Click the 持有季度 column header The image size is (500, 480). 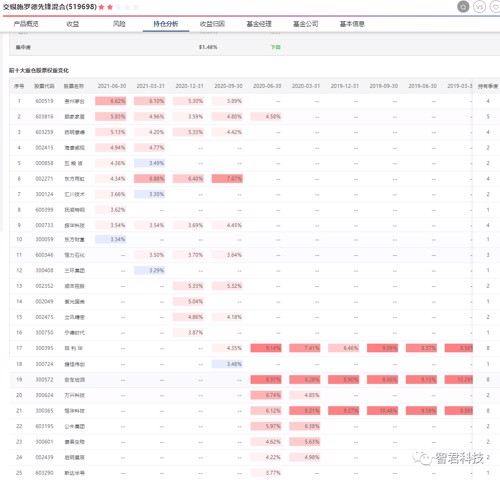(x=488, y=86)
